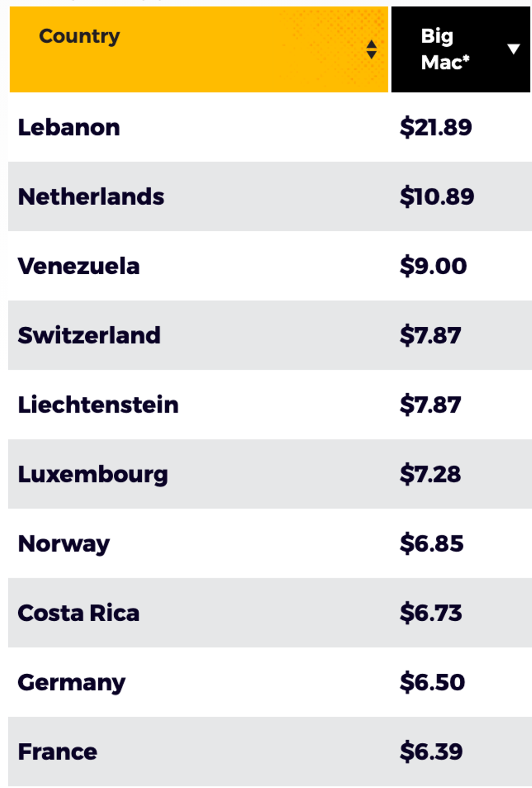The width and height of the screenshot is (532, 788).
Task: Sort table by Big Mac header
Action: [x=445, y=49]
